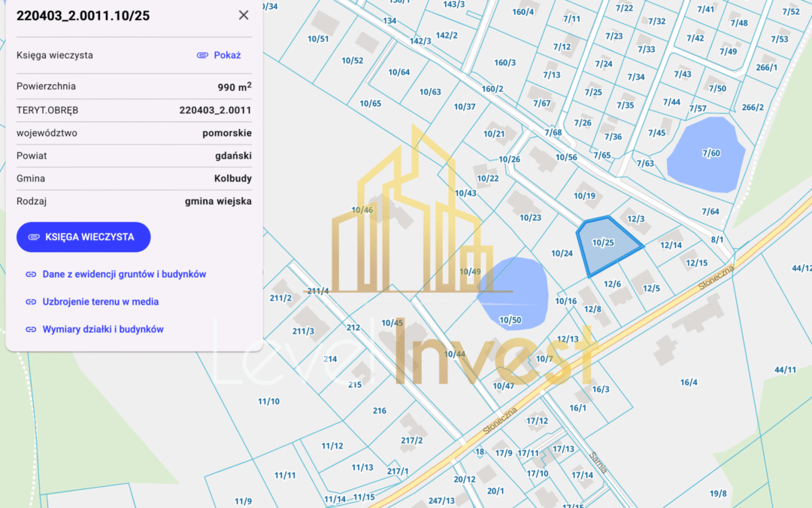The width and height of the screenshot is (812, 508).
Task: Select parcel 7/64 on the map
Action: 710,211
